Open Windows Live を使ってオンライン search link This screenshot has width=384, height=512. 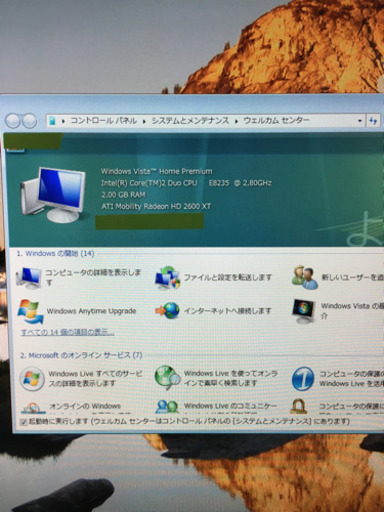[231, 378]
